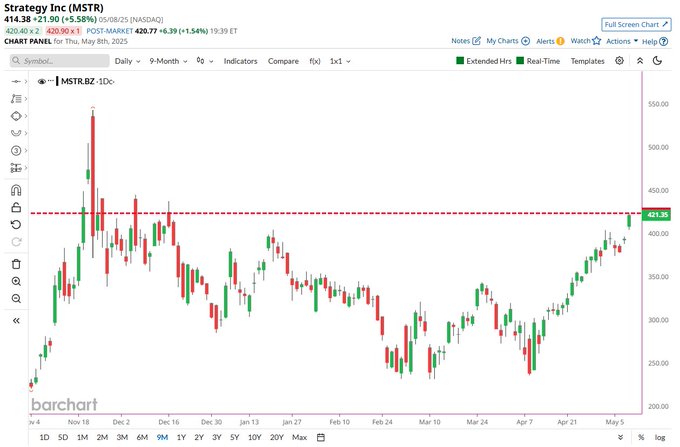
Task: Select the 1M range
Action: coord(82,437)
